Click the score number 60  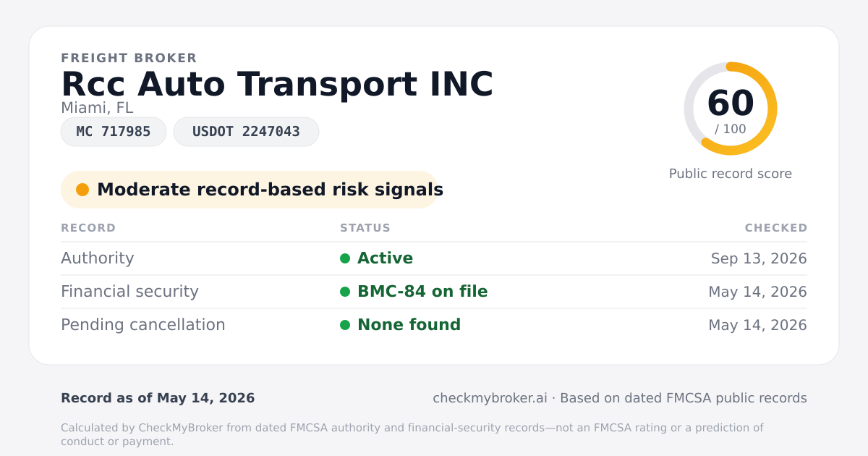coord(731,104)
